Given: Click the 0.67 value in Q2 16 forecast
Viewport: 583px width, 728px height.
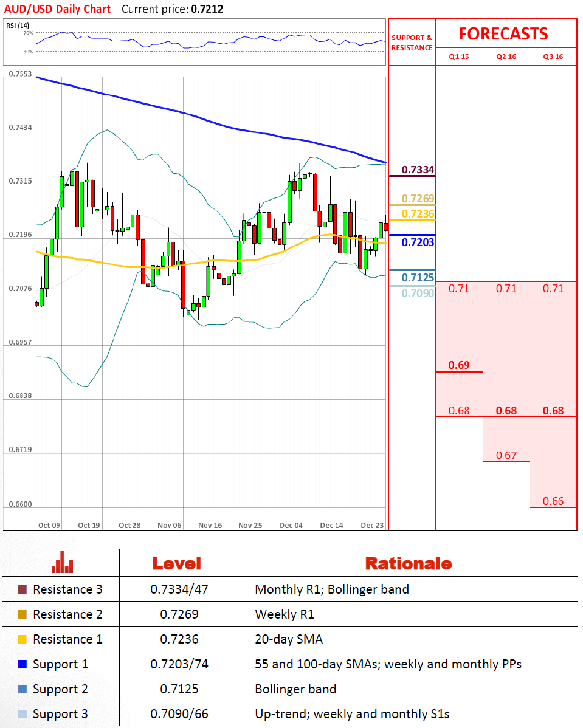Looking at the screenshot, I should point(506,456).
